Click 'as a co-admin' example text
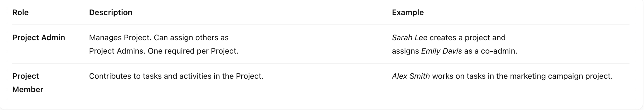 [x=491, y=51]
